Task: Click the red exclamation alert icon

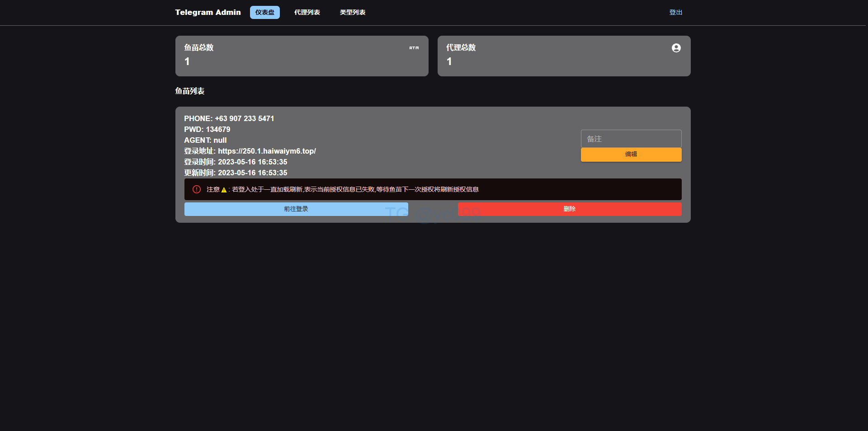Action: [197, 189]
